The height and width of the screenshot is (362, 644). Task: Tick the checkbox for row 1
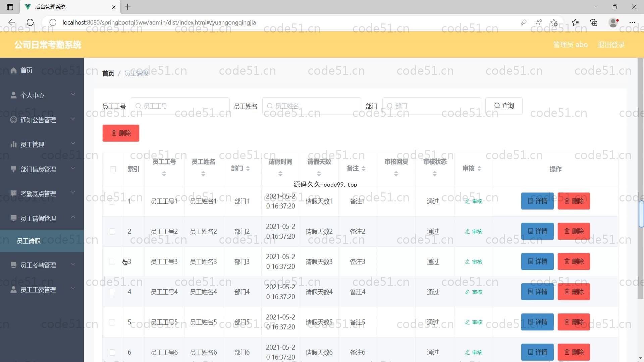pos(112,201)
